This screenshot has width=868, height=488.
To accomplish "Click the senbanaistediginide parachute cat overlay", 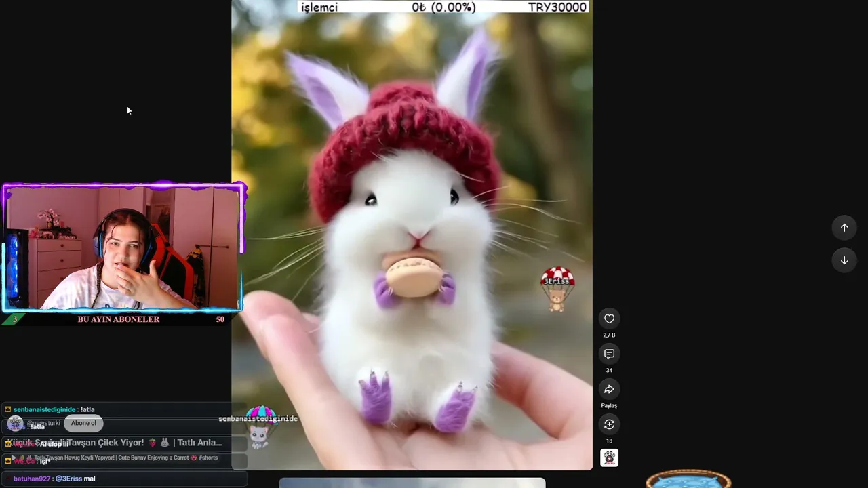I will click(260, 427).
